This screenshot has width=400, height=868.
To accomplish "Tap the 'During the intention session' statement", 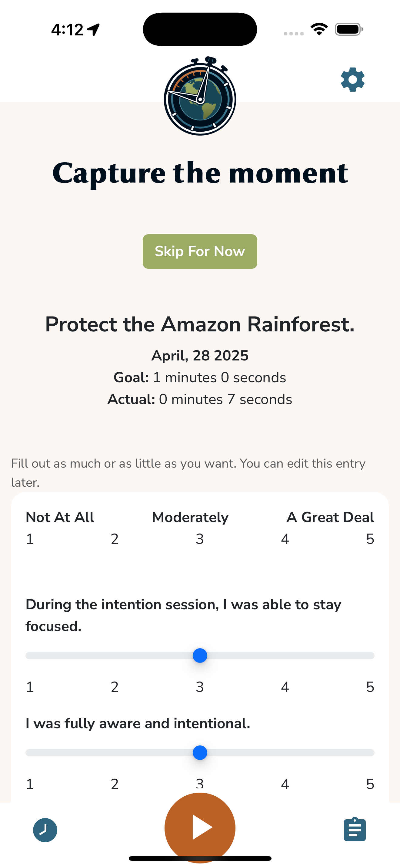I will tap(183, 615).
